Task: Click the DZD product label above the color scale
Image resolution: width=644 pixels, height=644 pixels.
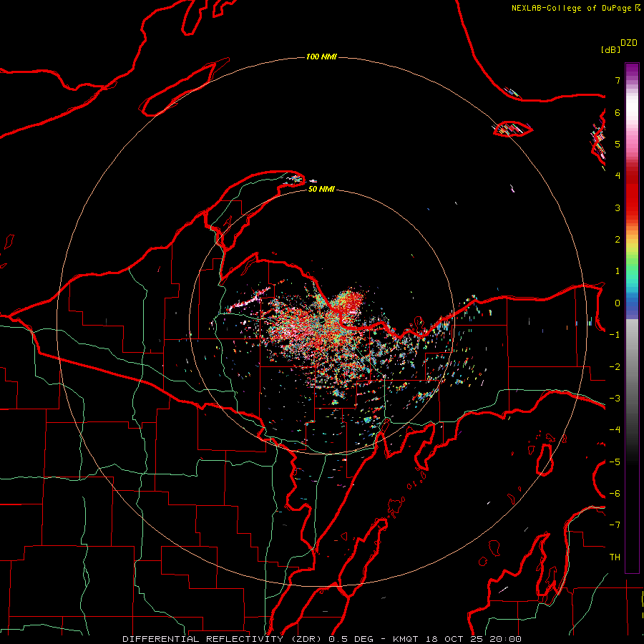Action: [629, 43]
